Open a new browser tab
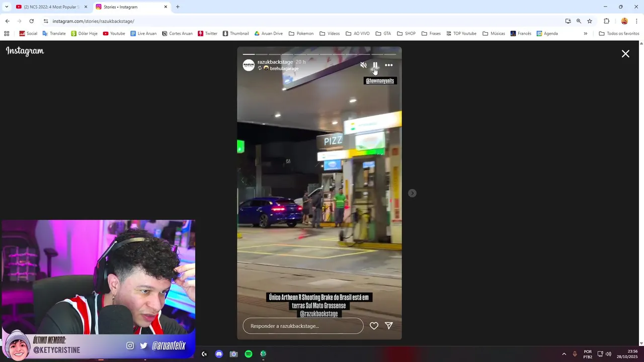The width and height of the screenshot is (644, 362). point(178,7)
